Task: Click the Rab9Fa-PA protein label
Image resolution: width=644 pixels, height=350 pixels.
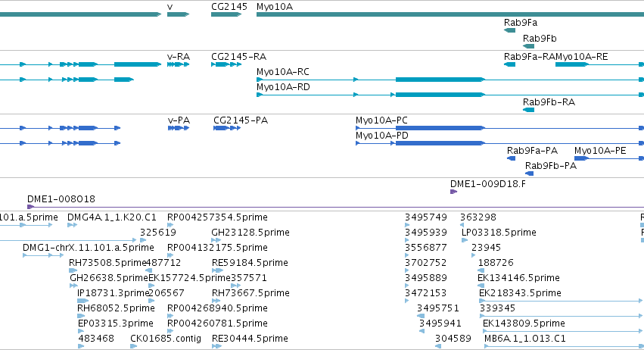Action: tap(532, 151)
